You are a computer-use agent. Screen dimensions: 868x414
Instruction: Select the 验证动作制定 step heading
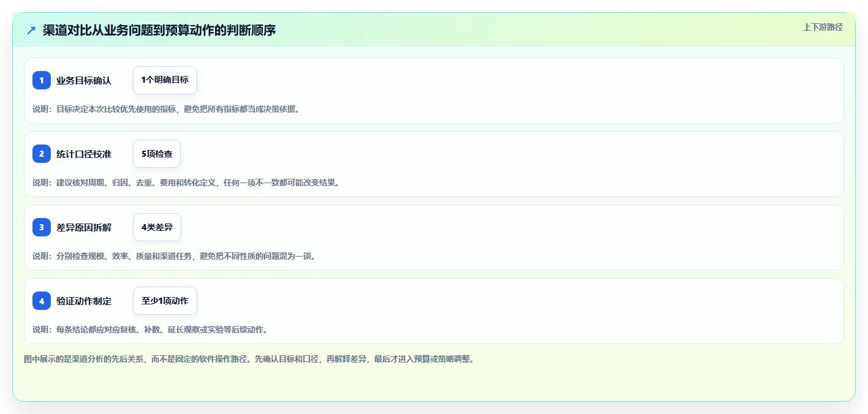[x=84, y=301]
